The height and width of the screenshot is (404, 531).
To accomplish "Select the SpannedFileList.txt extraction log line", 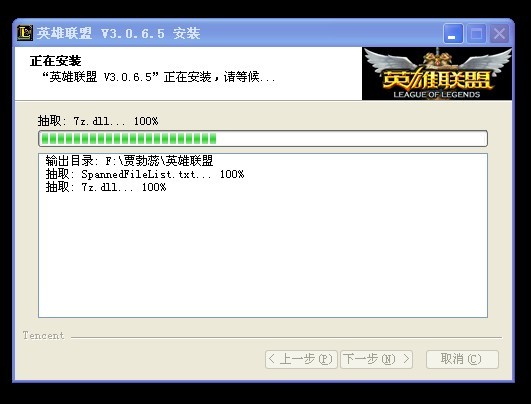I will [145, 174].
